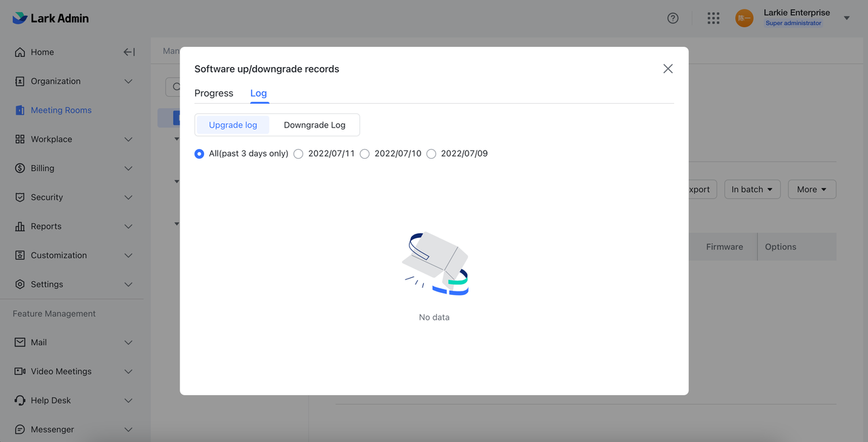Screen dimensions: 868x442
Task: Click the Security shield icon
Action: (20, 197)
